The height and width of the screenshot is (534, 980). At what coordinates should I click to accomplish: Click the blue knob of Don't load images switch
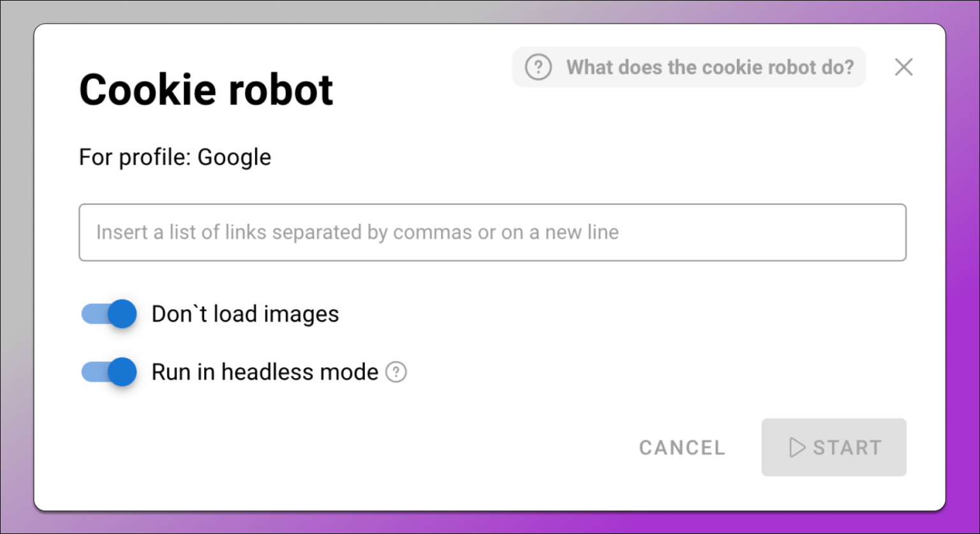pos(122,314)
